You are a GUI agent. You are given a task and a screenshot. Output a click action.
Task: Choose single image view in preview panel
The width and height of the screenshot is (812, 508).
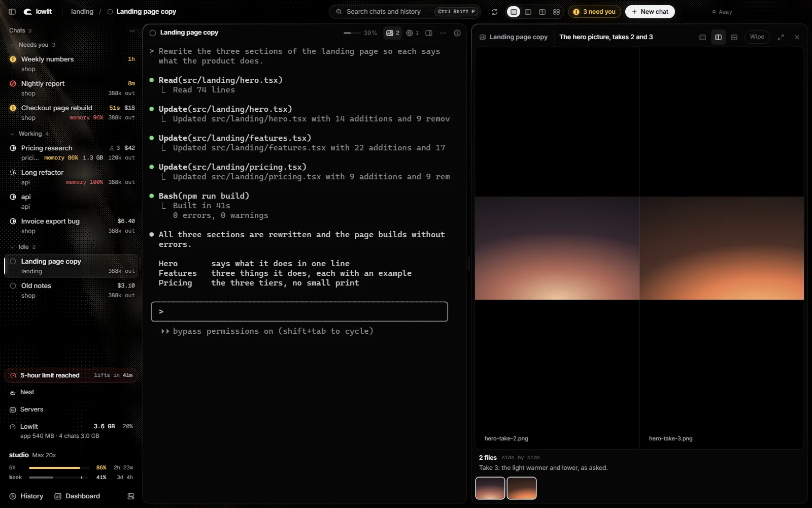pyautogui.click(x=702, y=37)
